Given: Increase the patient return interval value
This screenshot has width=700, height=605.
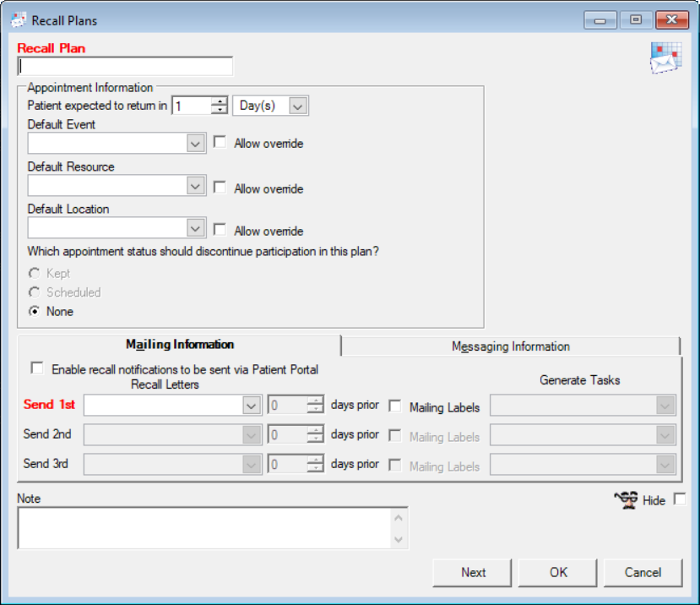Looking at the screenshot, I should [x=220, y=101].
